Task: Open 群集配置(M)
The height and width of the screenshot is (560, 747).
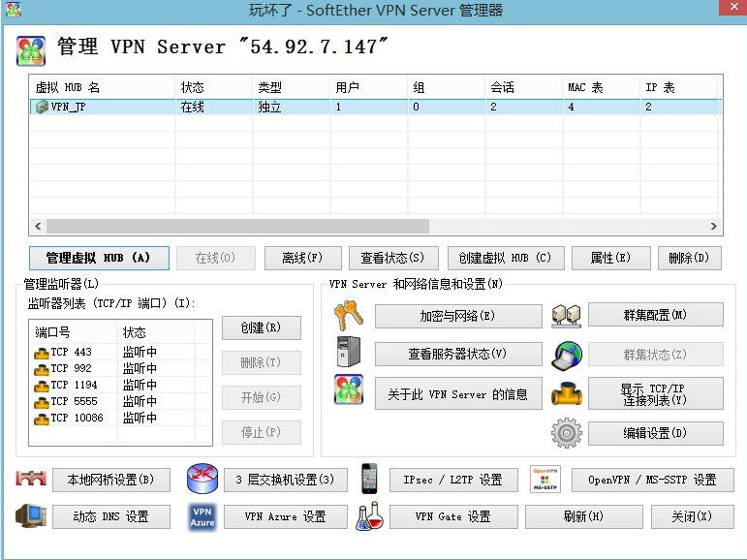Action: (656, 315)
